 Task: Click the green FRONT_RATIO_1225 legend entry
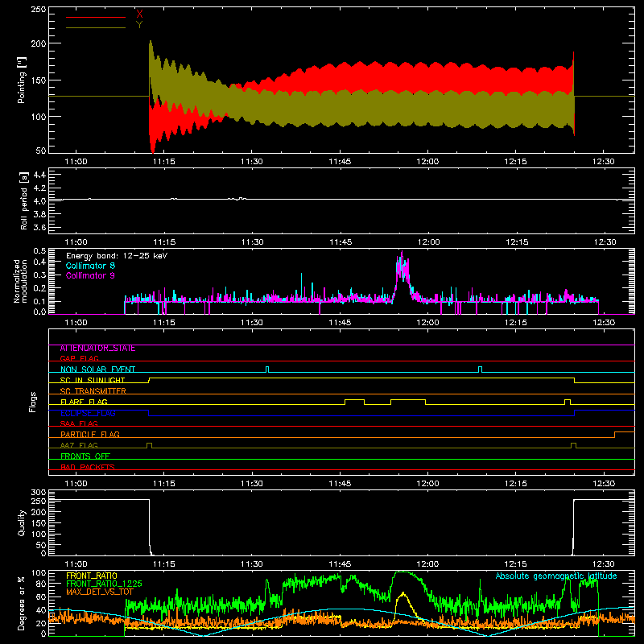point(105,584)
